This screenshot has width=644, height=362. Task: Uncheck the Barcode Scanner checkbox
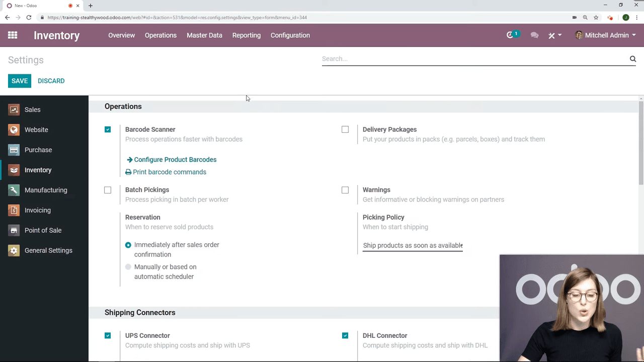108,130
